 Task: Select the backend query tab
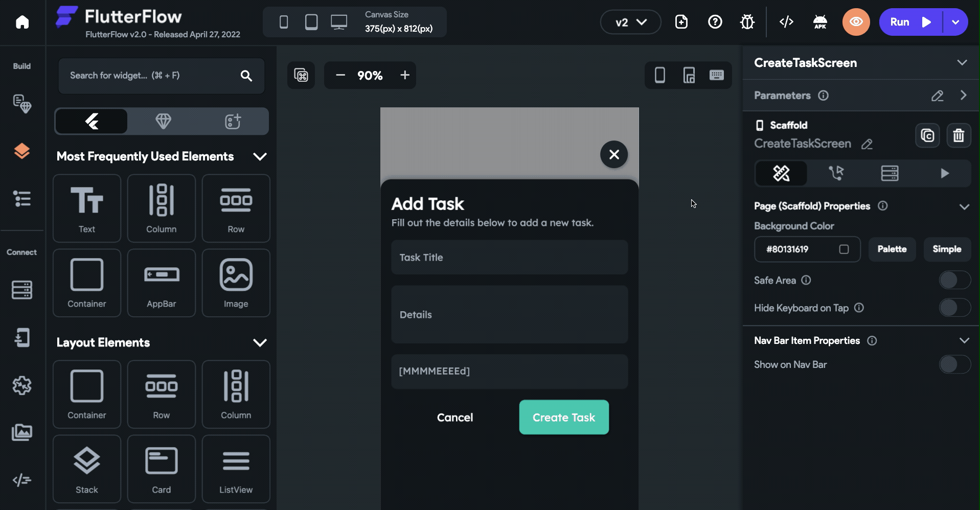click(890, 173)
